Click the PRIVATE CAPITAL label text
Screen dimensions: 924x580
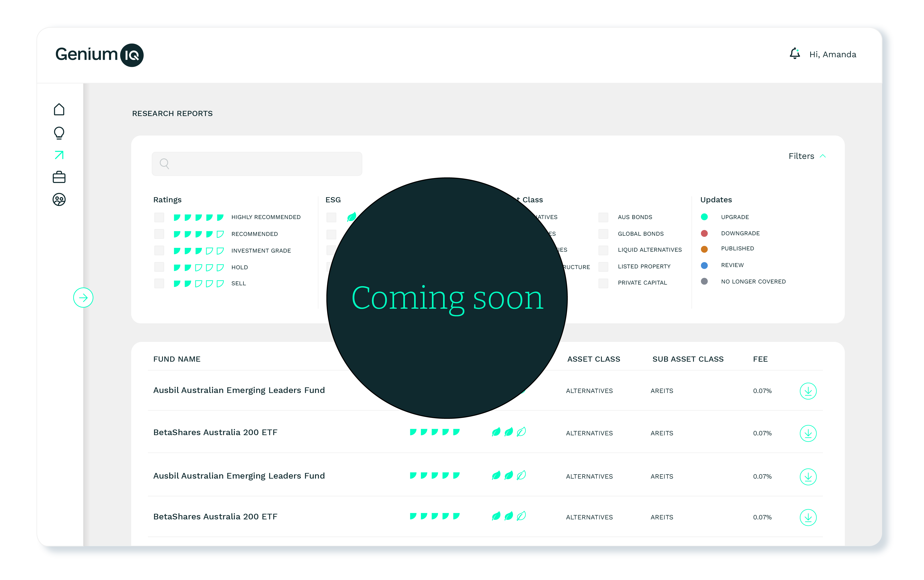pyautogui.click(x=642, y=283)
